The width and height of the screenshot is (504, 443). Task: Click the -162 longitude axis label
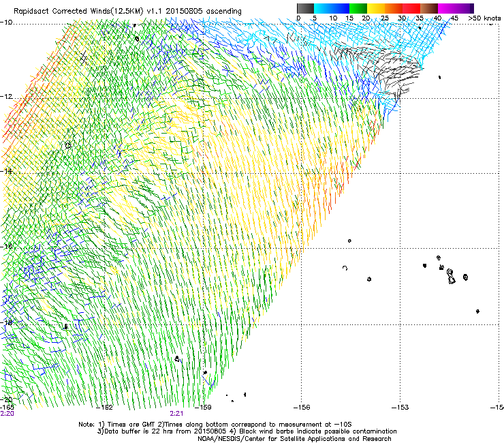click(x=105, y=408)
